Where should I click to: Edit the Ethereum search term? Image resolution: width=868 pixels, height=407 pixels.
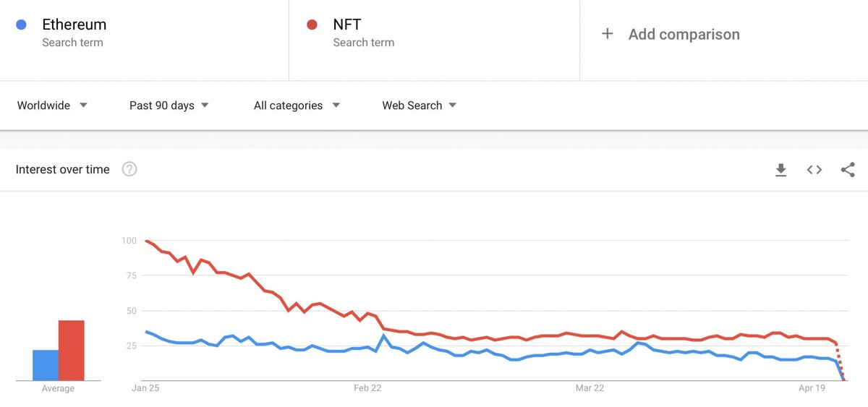coord(75,25)
